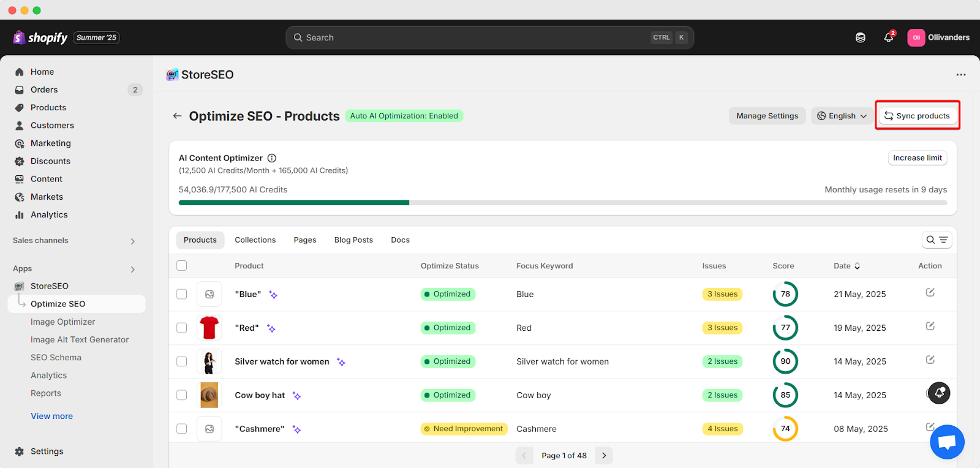Click the Increase limit button
Viewport: 980px width, 468px height.
click(x=918, y=158)
